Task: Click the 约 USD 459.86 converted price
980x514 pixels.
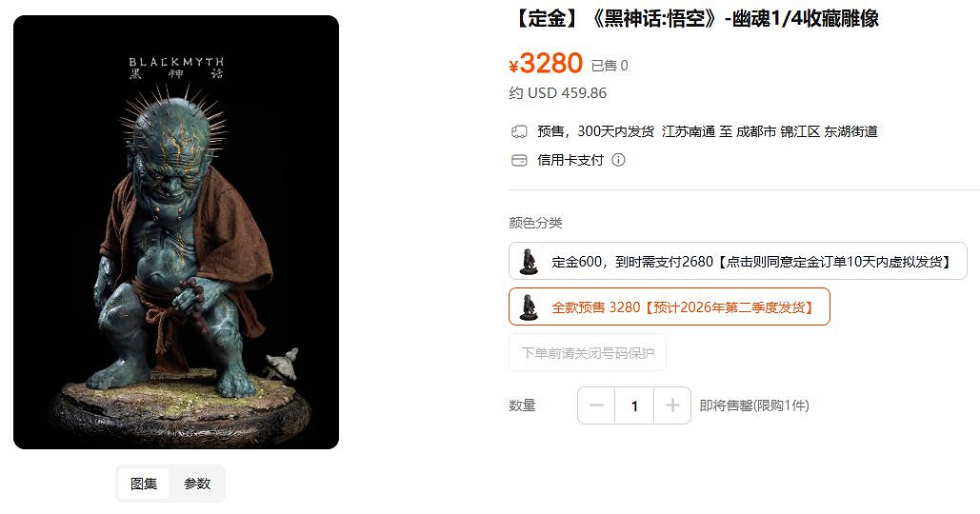Action: pos(557,93)
